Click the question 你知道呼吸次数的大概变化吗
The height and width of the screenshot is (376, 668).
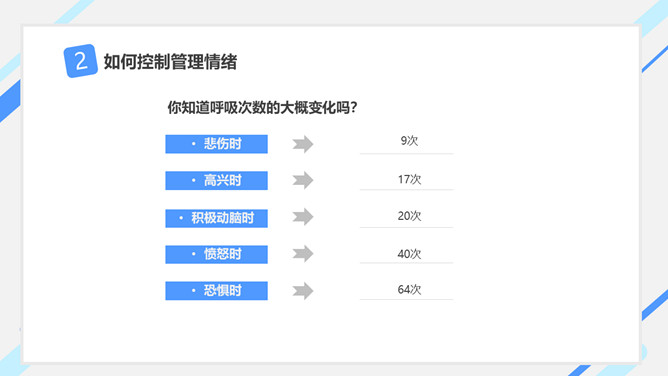(x=262, y=107)
